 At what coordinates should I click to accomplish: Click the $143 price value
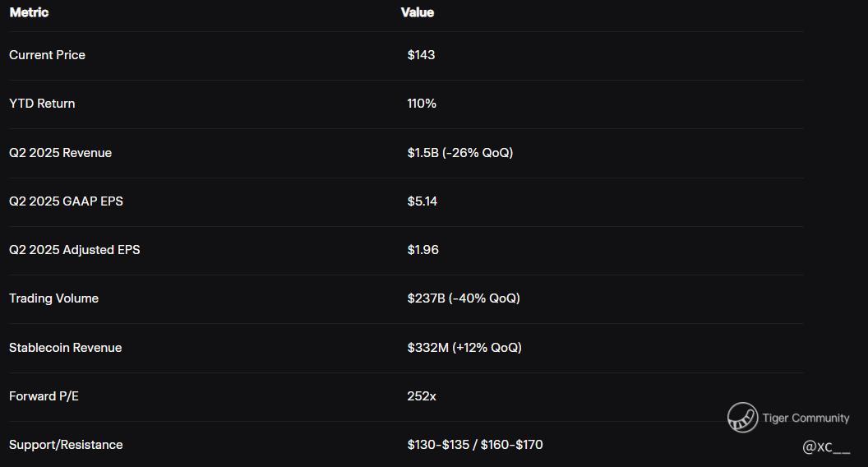[x=421, y=55]
